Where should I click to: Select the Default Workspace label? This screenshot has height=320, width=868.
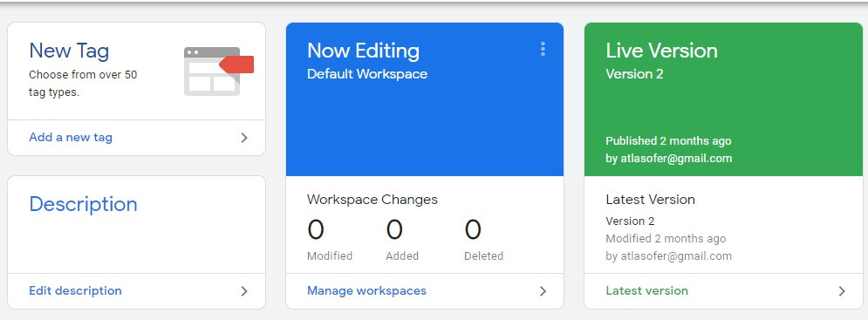[x=367, y=73]
